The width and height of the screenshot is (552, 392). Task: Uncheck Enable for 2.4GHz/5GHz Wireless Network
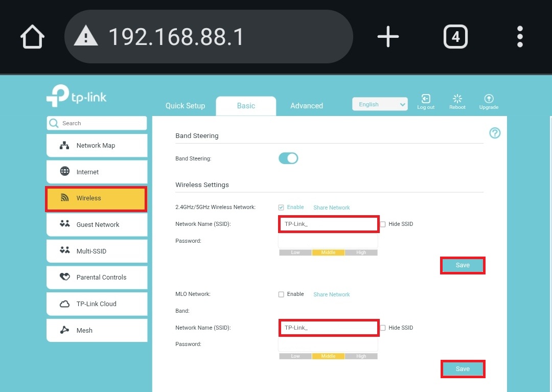coord(281,207)
